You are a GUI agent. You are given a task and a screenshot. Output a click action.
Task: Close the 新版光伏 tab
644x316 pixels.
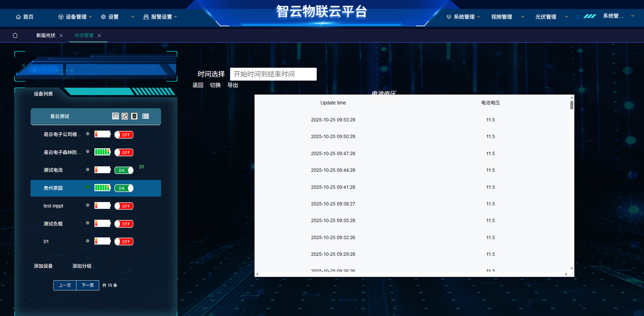pos(61,35)
